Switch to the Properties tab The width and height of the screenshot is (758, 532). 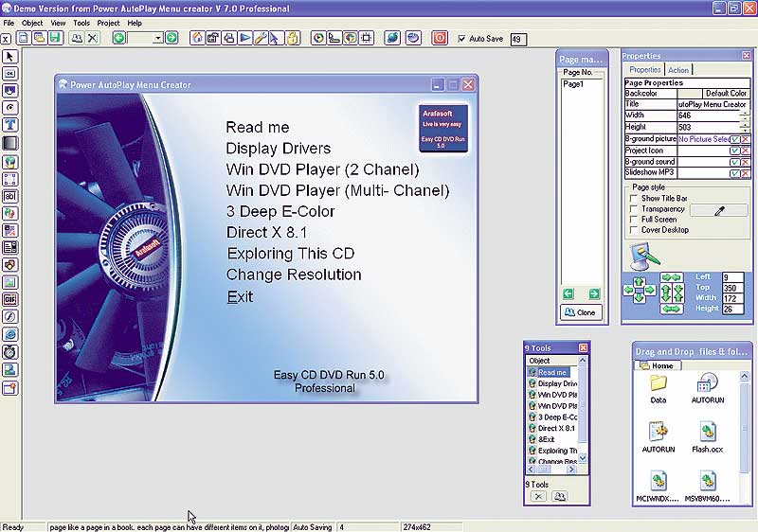point(644,69)
